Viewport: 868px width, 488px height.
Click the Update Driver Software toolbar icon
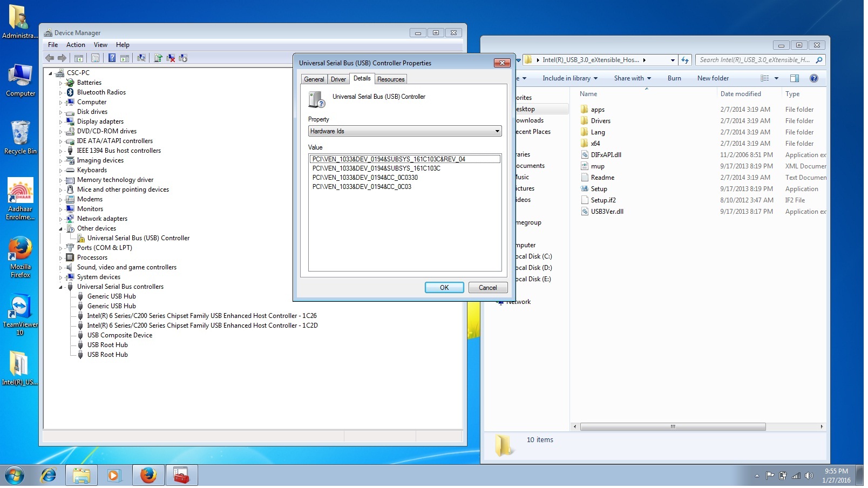click(158, 58)
